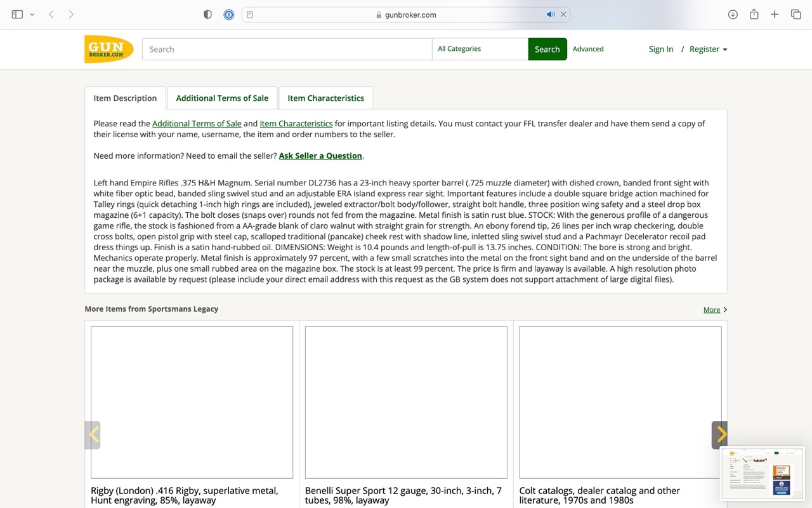Open Rigby .416 listing image

192,402
